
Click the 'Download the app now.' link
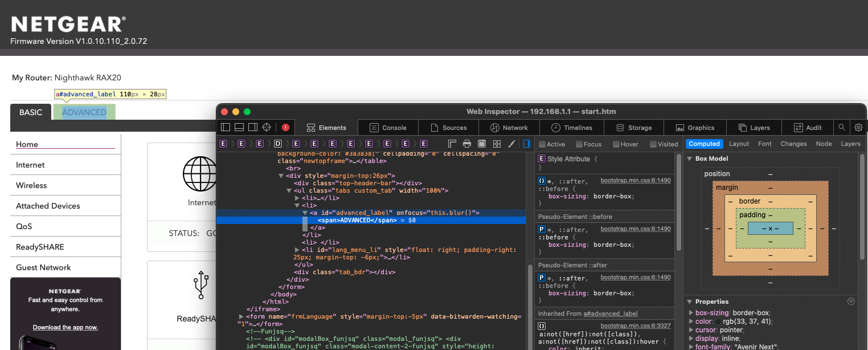click(65, 327)
